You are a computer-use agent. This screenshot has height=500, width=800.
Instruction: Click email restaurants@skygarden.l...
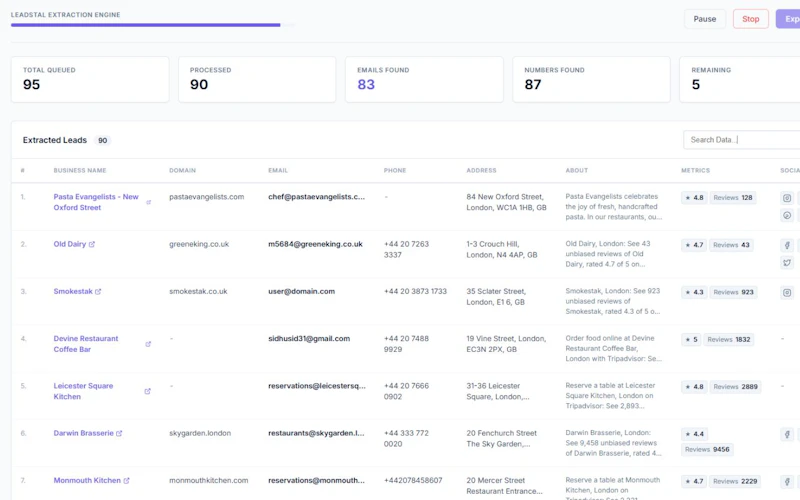coord(316,433)
